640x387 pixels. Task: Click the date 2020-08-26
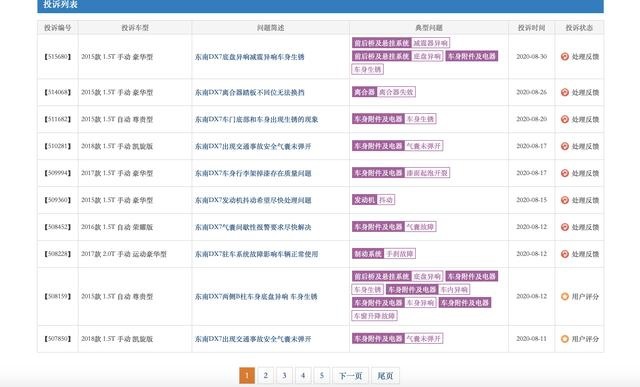(531, 92)
